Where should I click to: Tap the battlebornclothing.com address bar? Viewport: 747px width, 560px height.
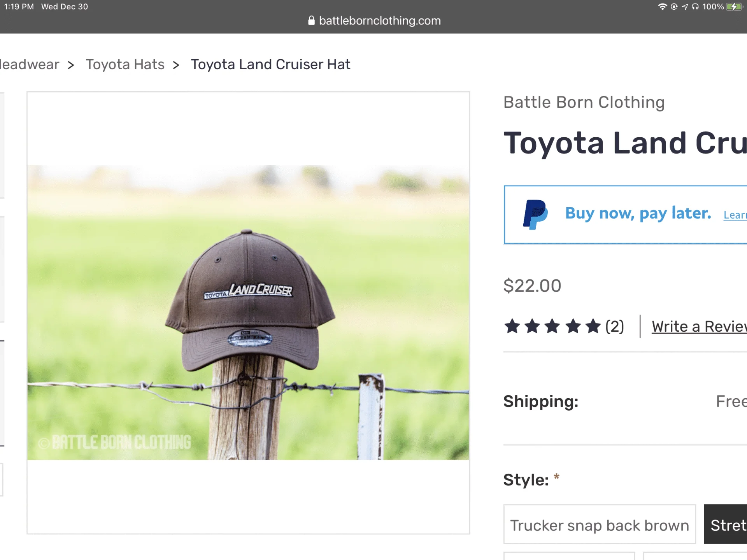click(x=374, y=21)
